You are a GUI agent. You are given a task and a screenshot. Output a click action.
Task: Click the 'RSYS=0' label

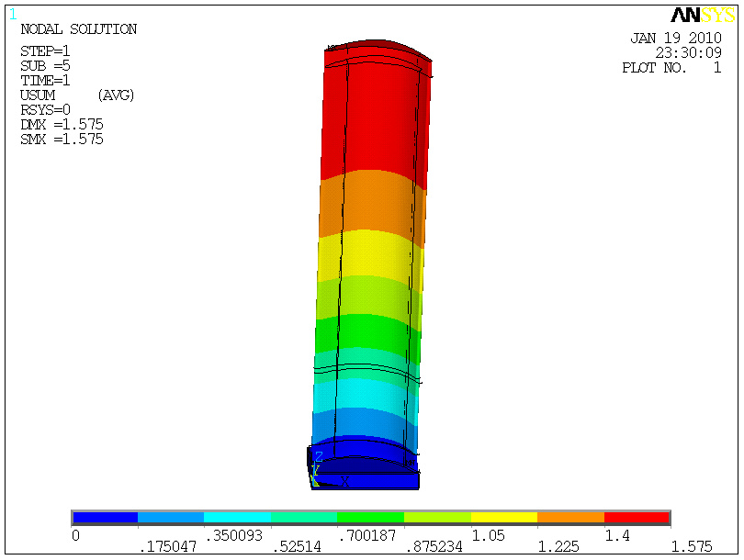(45, 109)
